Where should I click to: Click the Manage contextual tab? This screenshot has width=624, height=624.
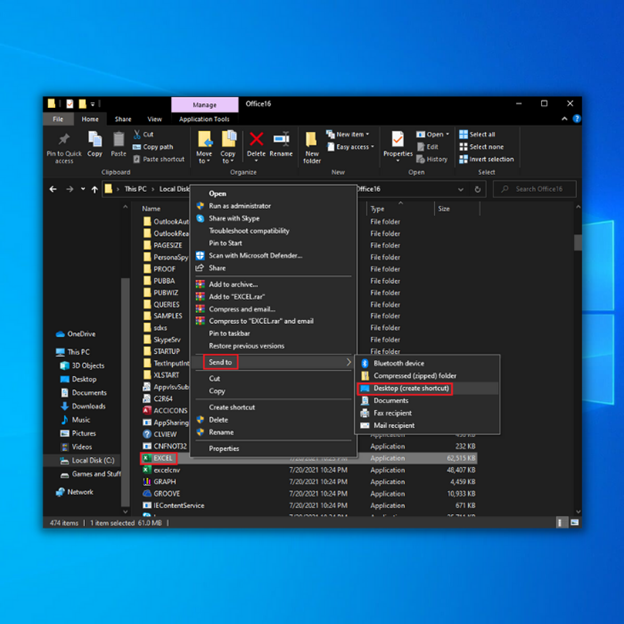(x=205, y=105)
